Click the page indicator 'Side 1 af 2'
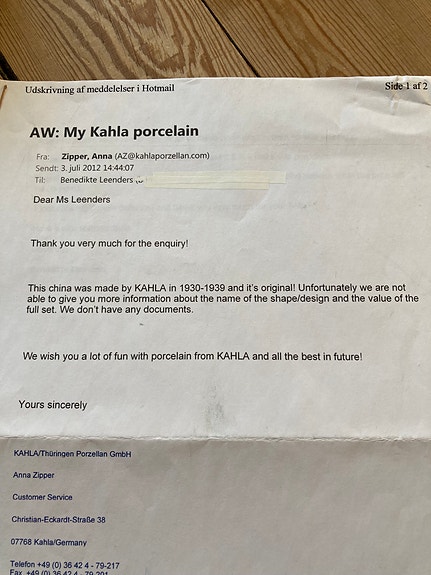The height and width of the screenshot is (575, 431). tap(406, 86)
